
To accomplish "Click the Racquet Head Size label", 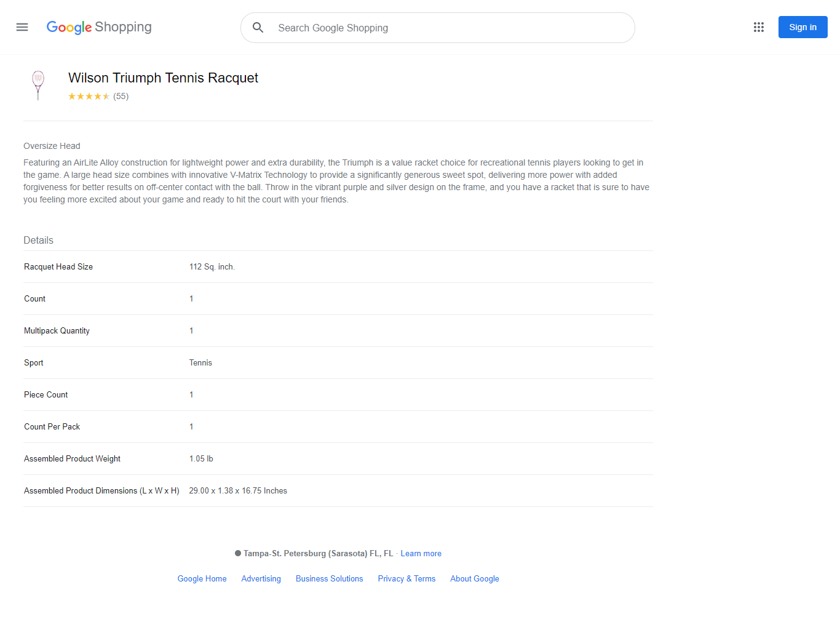I will click(58, 267).
